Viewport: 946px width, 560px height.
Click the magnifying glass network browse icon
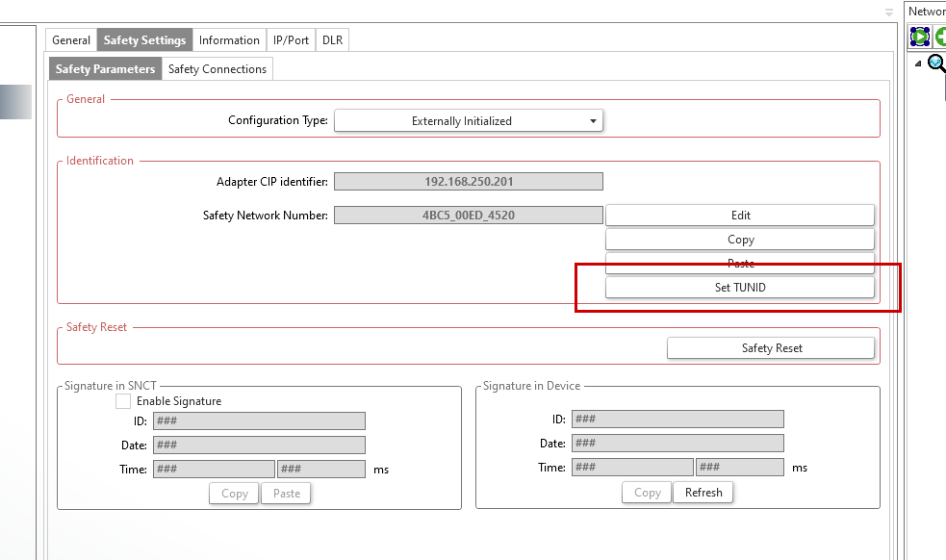pos(935,64)
